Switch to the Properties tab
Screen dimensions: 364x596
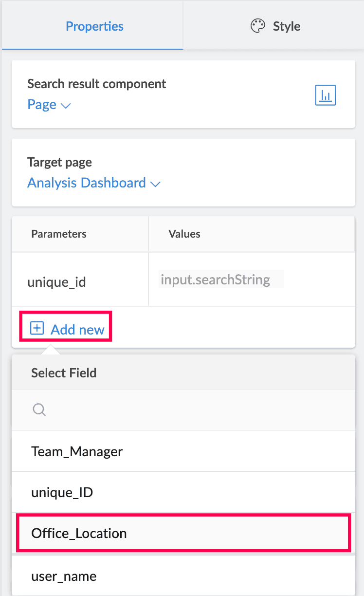tap(94, 26)
